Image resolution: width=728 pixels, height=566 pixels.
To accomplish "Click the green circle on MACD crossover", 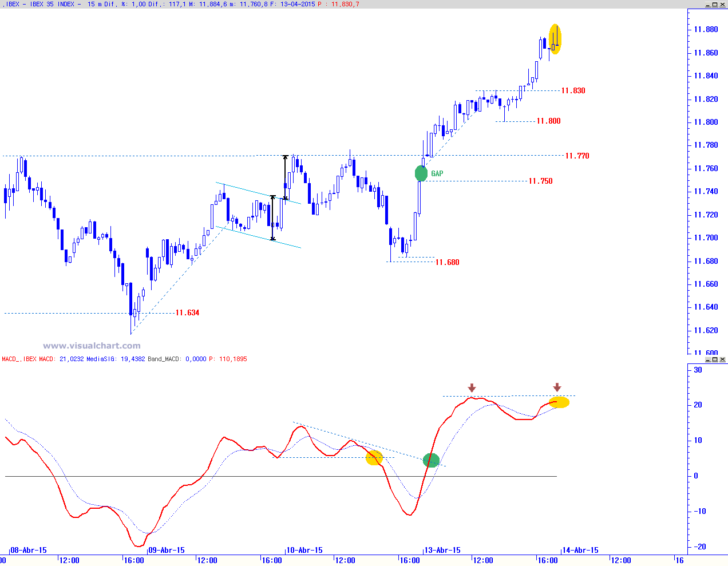I will [x=431, y=460].
